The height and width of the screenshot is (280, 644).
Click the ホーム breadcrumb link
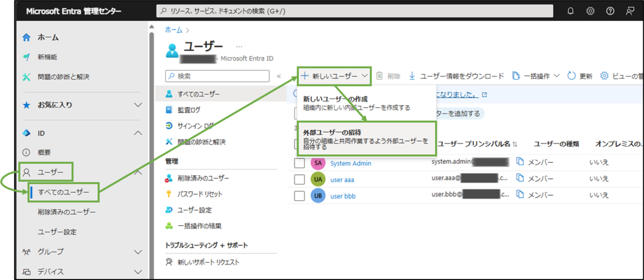[173, 30]
